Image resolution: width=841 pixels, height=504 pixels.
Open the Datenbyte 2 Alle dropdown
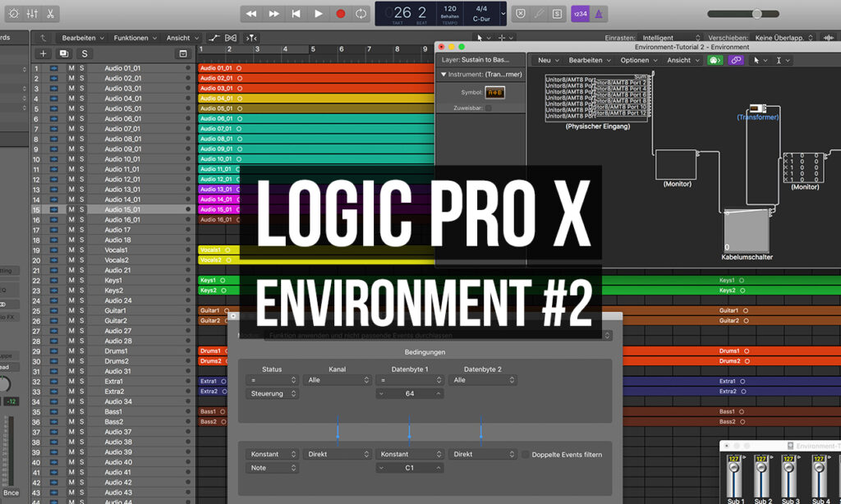(482, 380)
